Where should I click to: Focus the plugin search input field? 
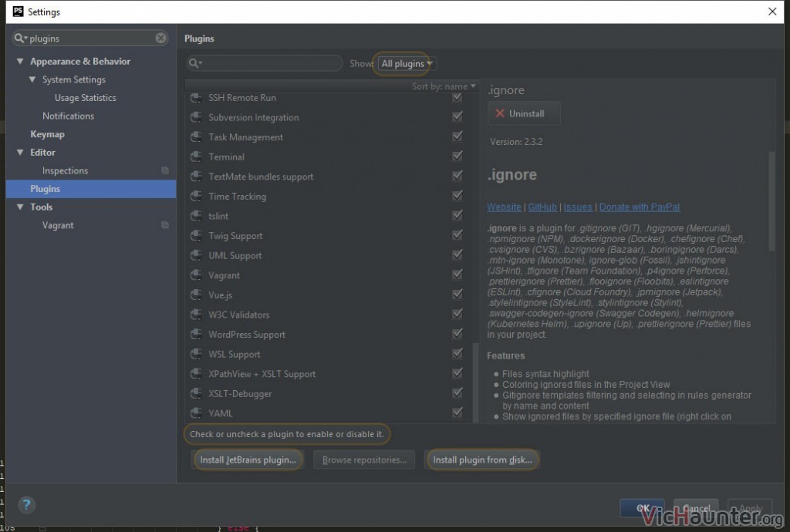pos(265,63)
